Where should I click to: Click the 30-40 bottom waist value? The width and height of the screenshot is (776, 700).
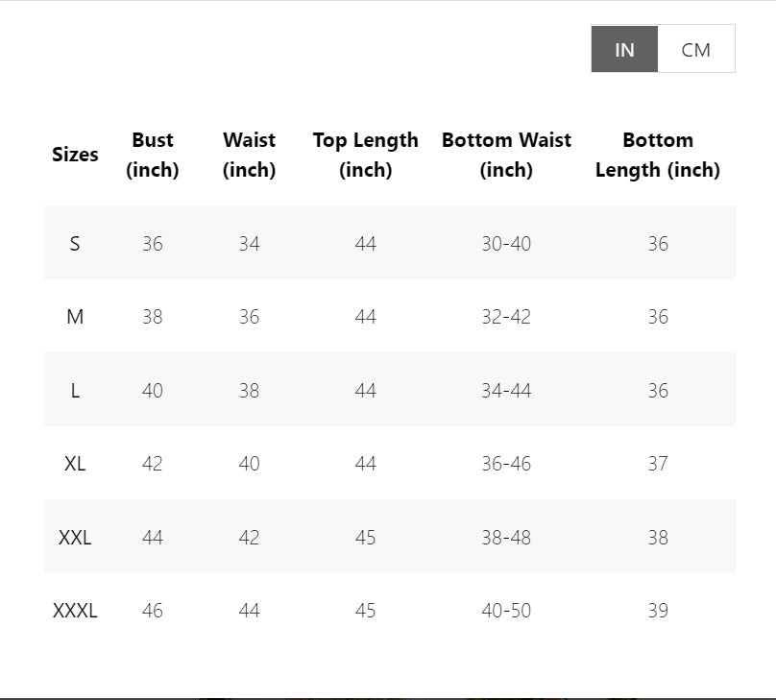point(506,244)
